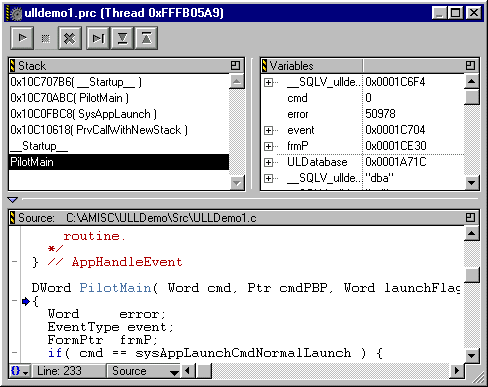Click the Step Over button

[x=98, y=38]
